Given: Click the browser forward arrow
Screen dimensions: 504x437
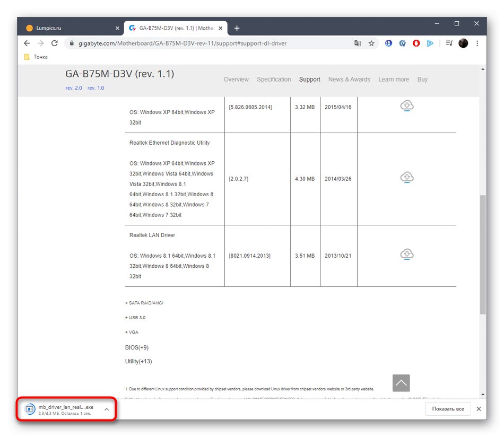Looking at the screenshot, I should pos(40,43).
